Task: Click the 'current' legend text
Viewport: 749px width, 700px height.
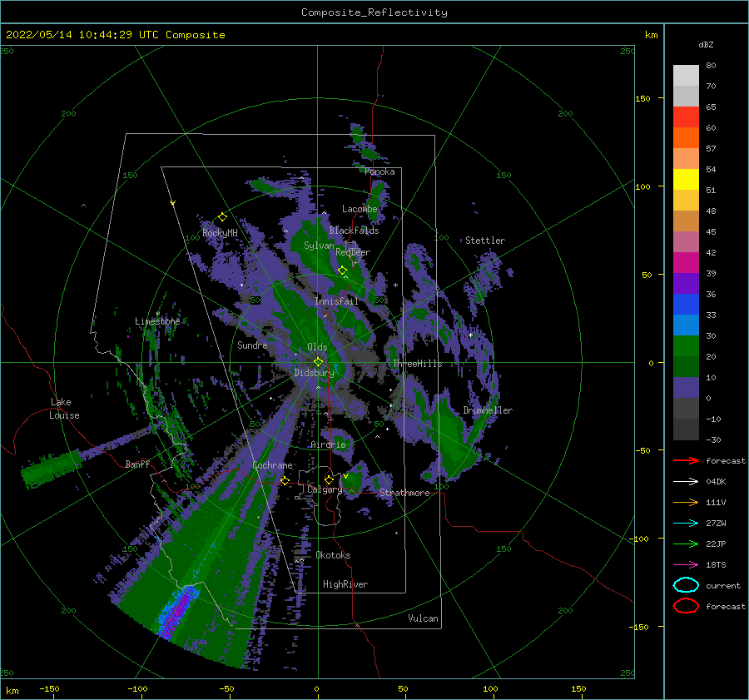Action: [723, 585]
